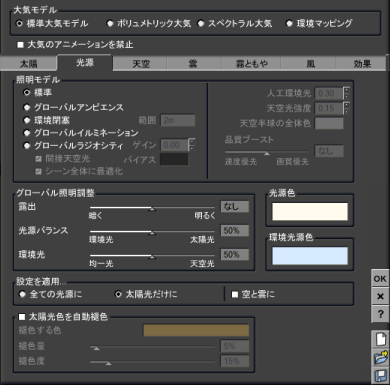
Task: Select the ボリュメトリック大気 radio button
Action: (x=110, y=23)
